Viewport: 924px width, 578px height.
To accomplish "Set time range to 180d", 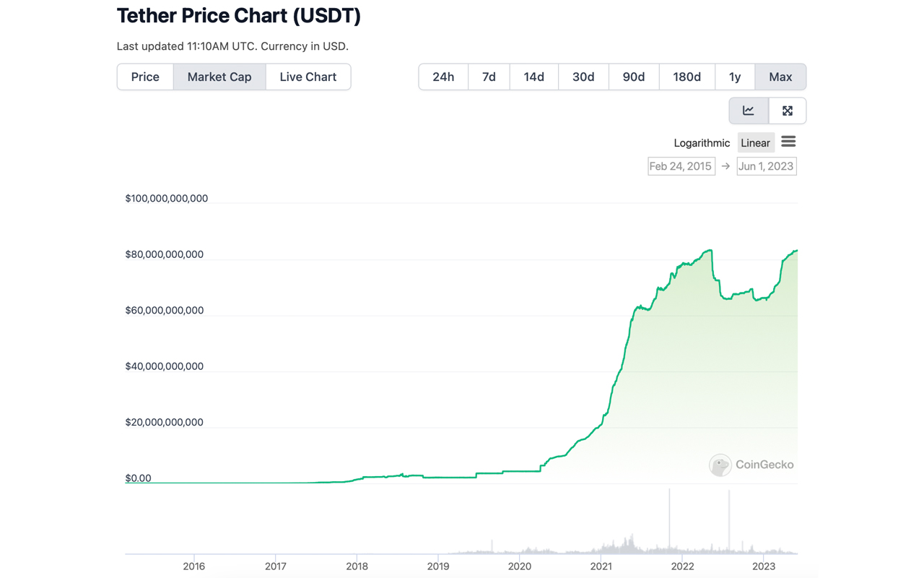I will 687,77.
